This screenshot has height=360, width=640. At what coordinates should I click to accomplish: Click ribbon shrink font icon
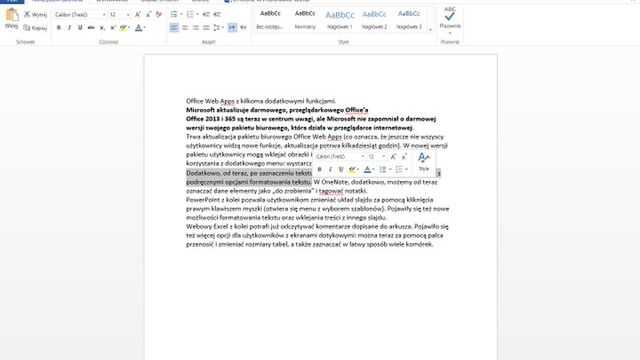(x=148, y=15)
